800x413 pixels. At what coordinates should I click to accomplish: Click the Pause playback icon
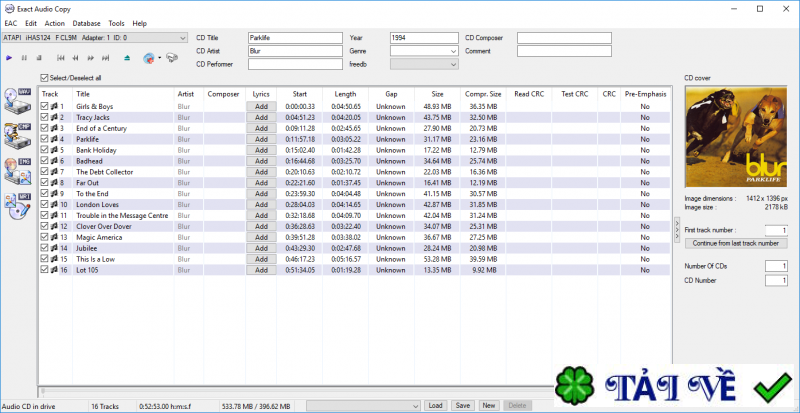[23, 58]
